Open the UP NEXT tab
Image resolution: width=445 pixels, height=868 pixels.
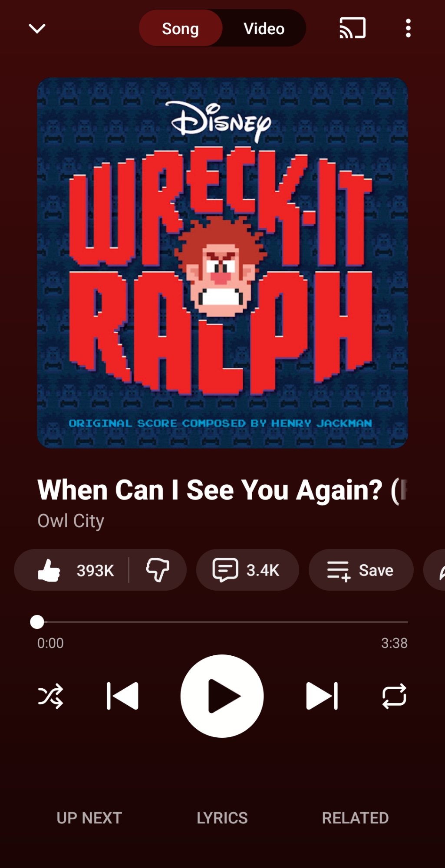click(89, 818)
